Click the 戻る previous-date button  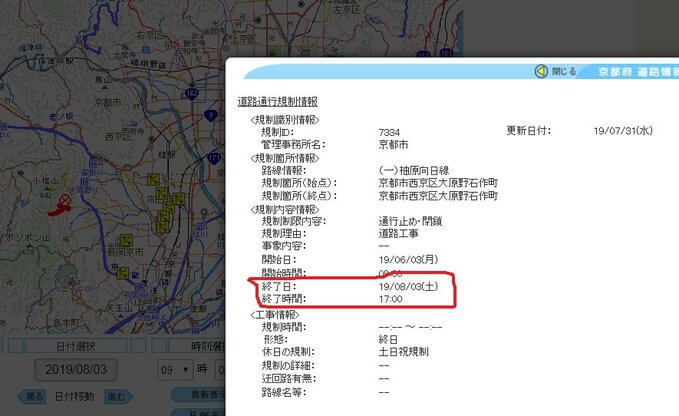coord(33,397)
